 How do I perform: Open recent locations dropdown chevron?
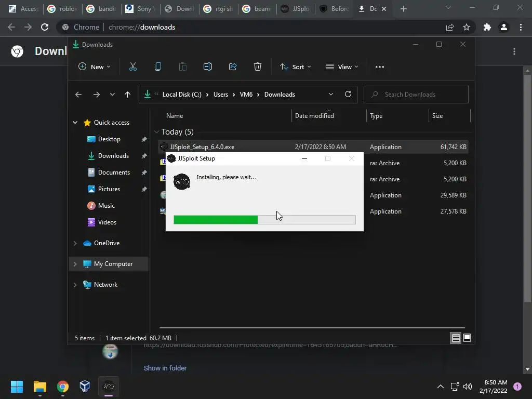[112, 95]
